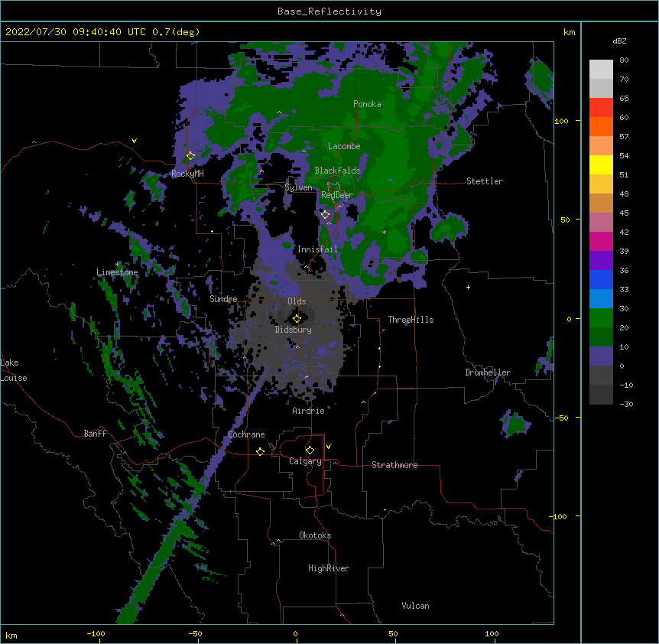The width and height of the screenshot is (659, 644).
Task: Click the Blackfalds city label
Action: pyautogui.click(x=337, y=171)
